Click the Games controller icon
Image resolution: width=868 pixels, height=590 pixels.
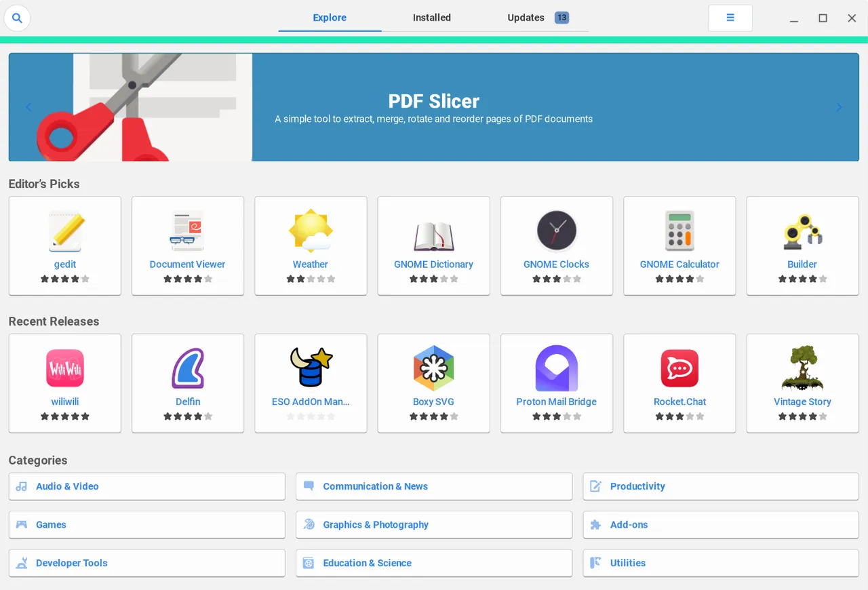(x=22, y=525)
